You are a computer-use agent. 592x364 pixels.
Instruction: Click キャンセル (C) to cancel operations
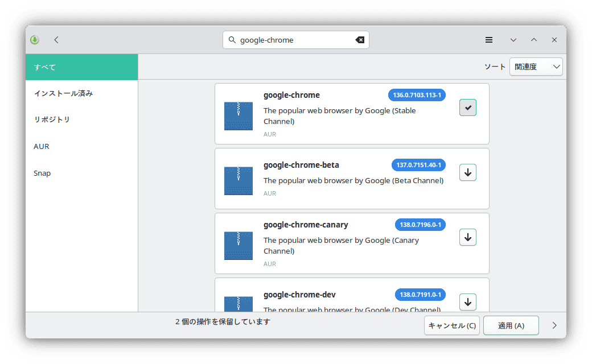point(452,325)
